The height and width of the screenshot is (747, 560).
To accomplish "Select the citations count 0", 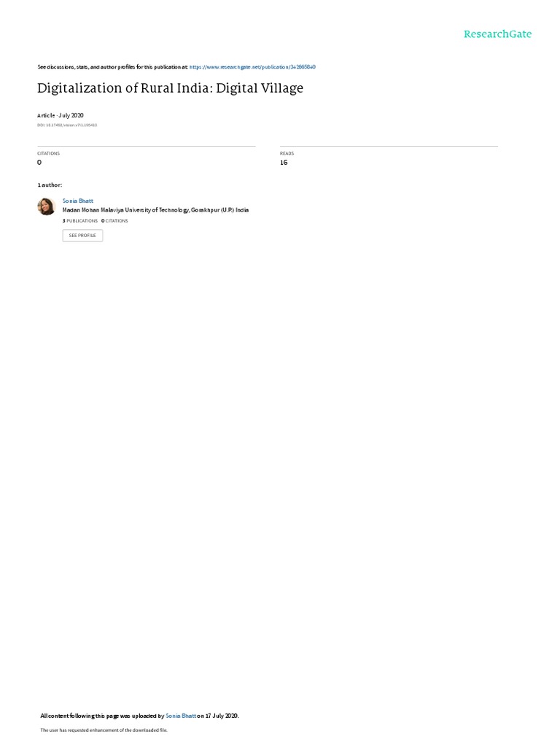I will point(39,163).
